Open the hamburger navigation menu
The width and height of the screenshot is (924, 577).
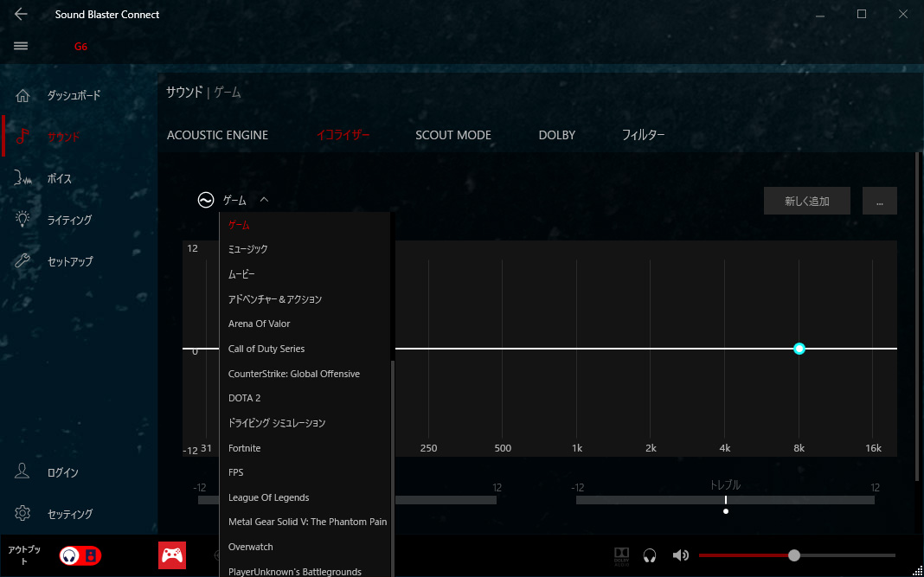tap(22, 46)
